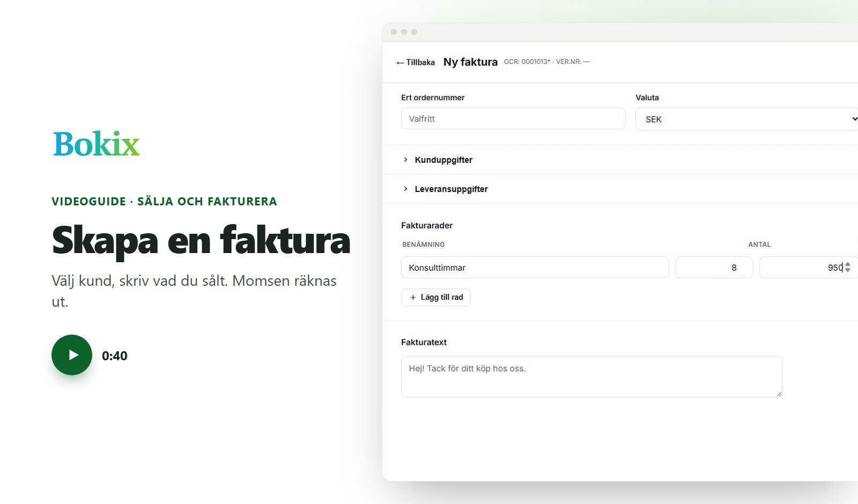858x504 pixels.
Task: Click the price field showing 950
Action: click(809, 268)
